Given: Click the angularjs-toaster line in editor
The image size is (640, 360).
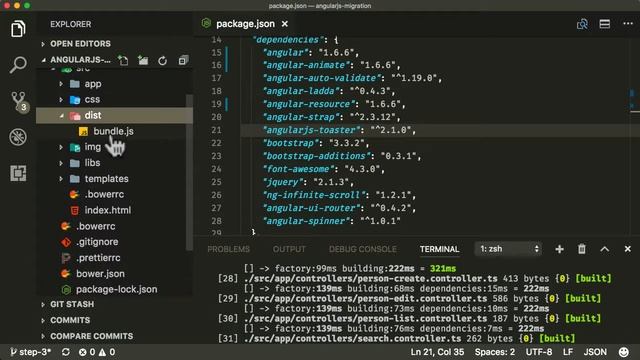Looking at the screenshot, I should 339,130.
